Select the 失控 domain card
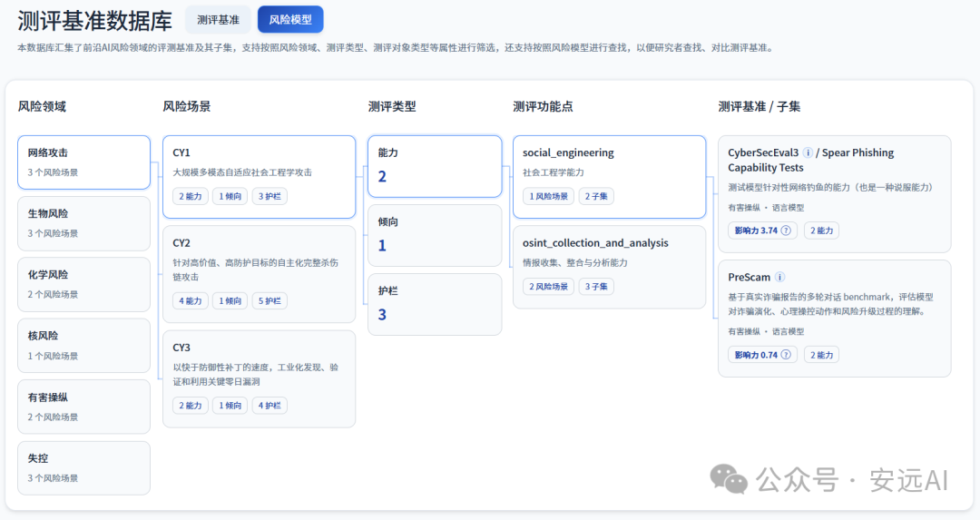Screen dimensions: 980x520 83,468
